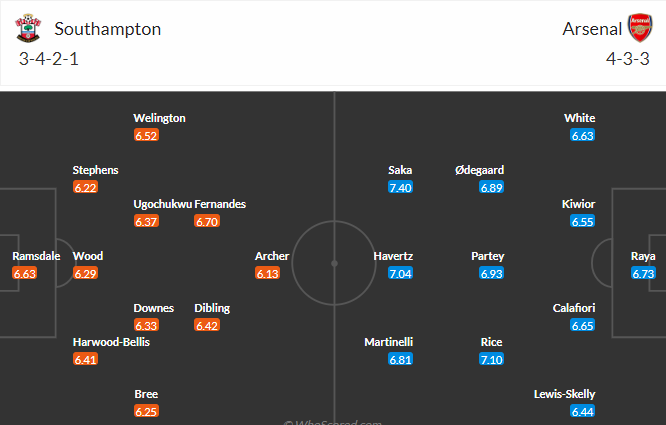Image resolution: width=666 pixels, height=425 pixels.
Task: Select Welington's 6.52 orange rating
Action: coord(146,135)
